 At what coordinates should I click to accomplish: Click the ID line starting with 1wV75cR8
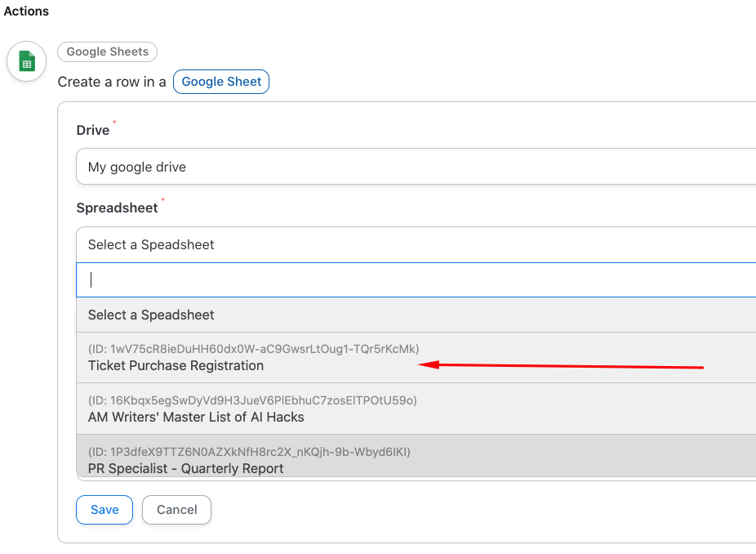[x=254, y=349]
